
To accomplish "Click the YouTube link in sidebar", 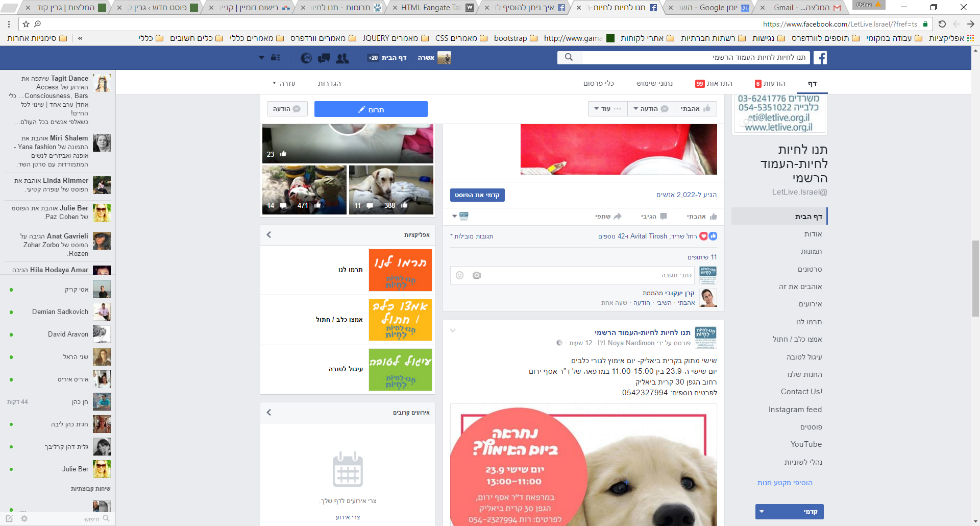I will 806,444.
